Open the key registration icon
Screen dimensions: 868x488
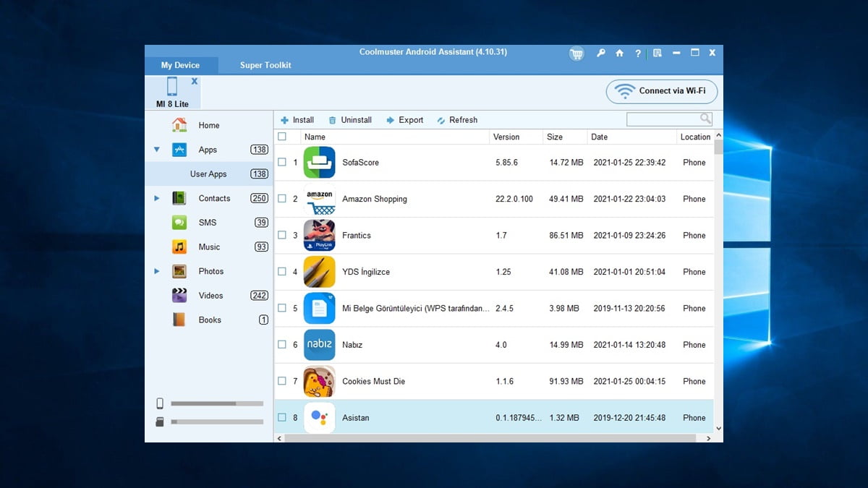click(x=600, y=53)
